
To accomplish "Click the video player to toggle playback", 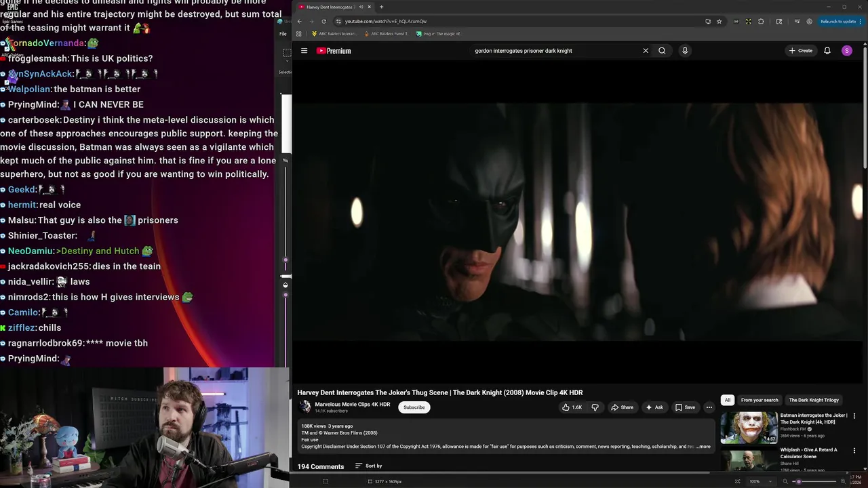I will click(x=578, y=222).
